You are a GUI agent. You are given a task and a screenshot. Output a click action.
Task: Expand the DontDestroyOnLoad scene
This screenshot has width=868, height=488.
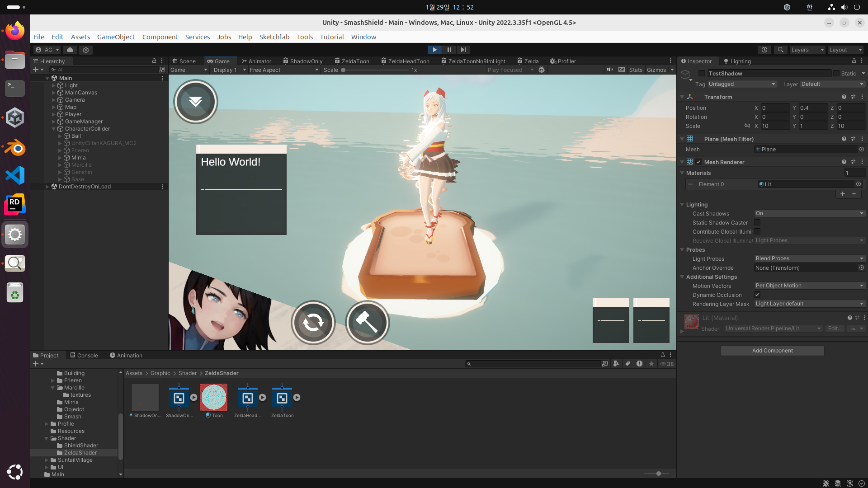coord(47,187)
